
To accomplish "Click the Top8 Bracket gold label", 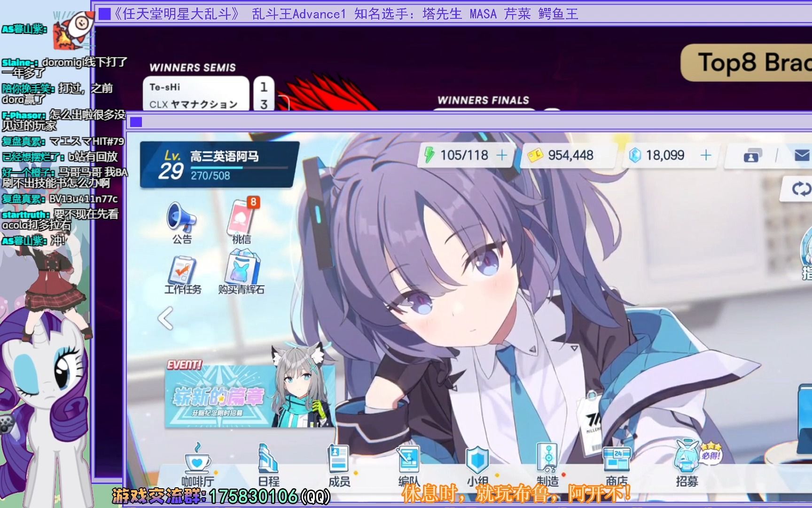I will [x=747, y=63].
